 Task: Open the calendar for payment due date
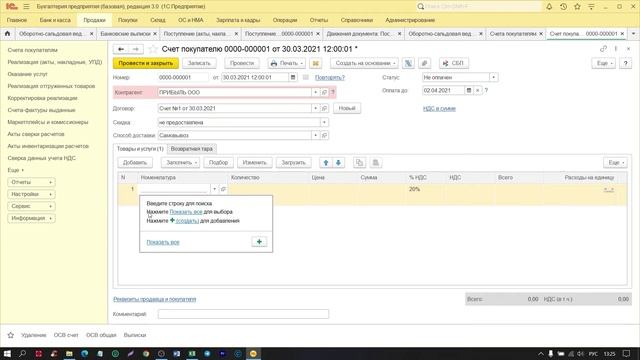pos(469,90)
